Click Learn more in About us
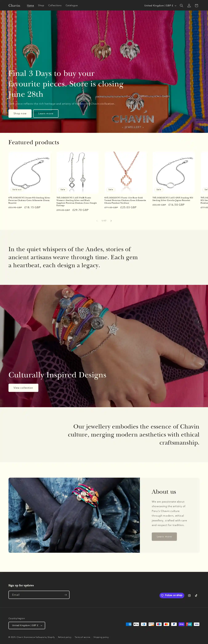Image resolution: width=208 pixels, height=644 pixels. click(x=164, y=536)
